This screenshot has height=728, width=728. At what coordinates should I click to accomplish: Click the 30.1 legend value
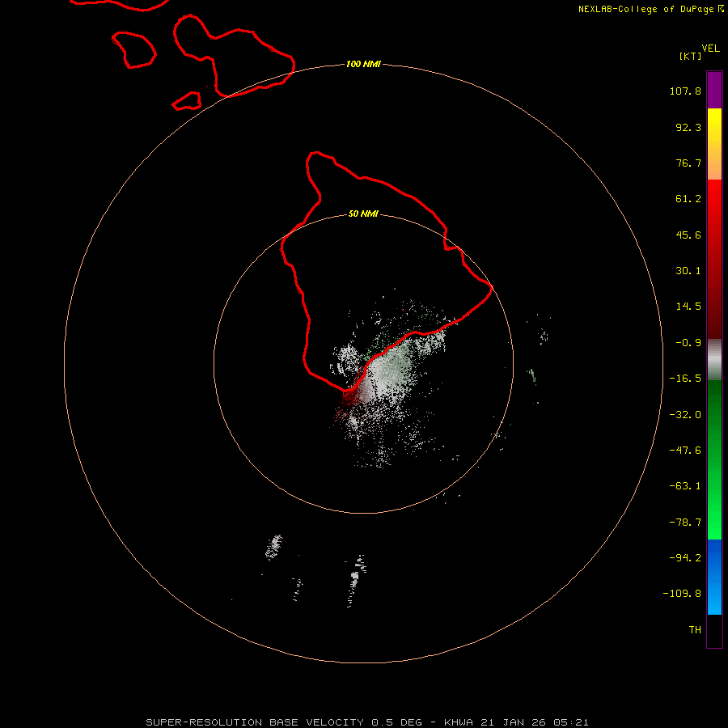tap(688, 271)
